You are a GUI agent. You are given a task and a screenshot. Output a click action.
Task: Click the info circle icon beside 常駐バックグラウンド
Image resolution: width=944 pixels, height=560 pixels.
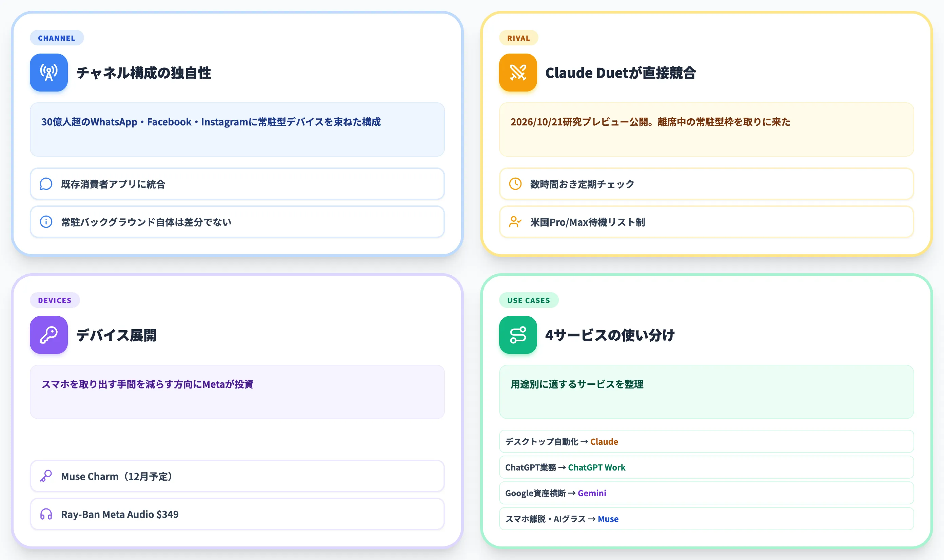[46, 222]
